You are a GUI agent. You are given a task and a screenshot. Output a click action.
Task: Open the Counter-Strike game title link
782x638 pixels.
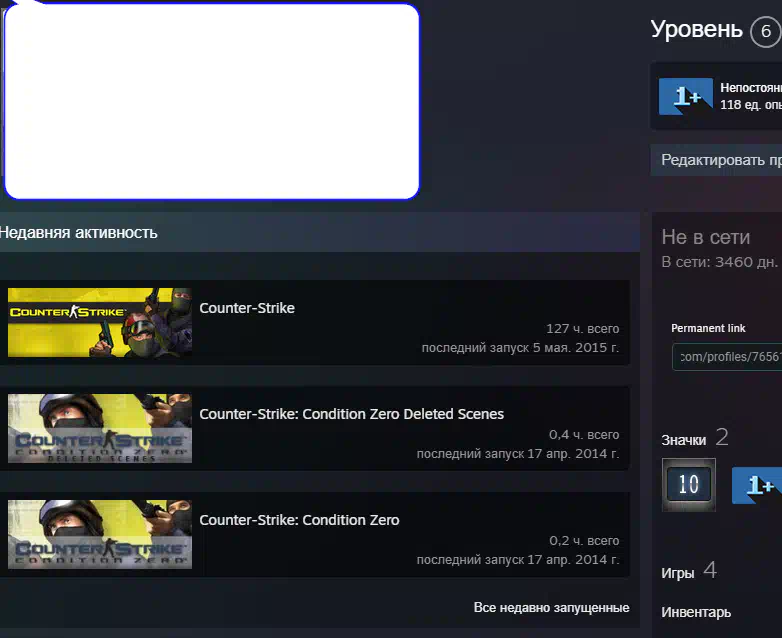click(x=247, y=308)
